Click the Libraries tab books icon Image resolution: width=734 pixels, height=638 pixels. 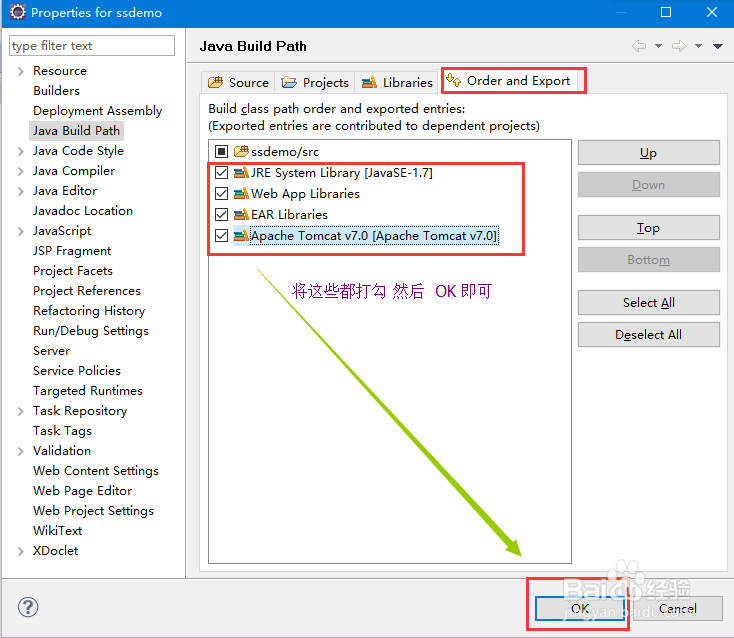tap(369, 83)
